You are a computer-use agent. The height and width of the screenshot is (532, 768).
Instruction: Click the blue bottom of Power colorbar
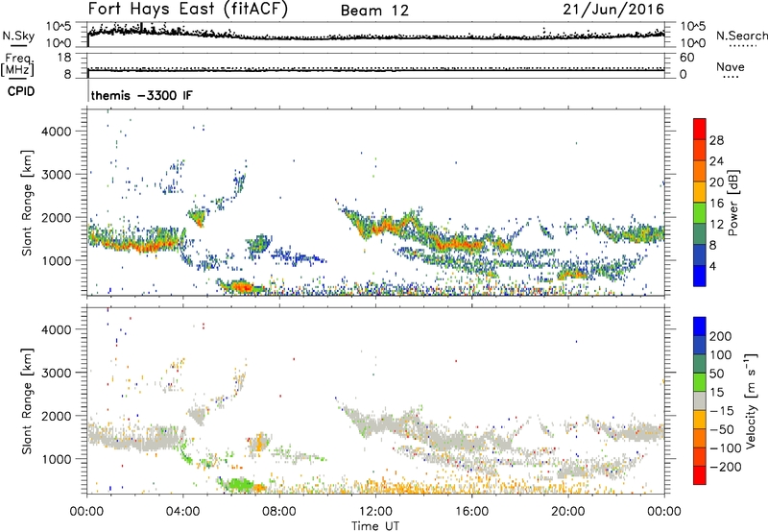[x=700, y=276]
